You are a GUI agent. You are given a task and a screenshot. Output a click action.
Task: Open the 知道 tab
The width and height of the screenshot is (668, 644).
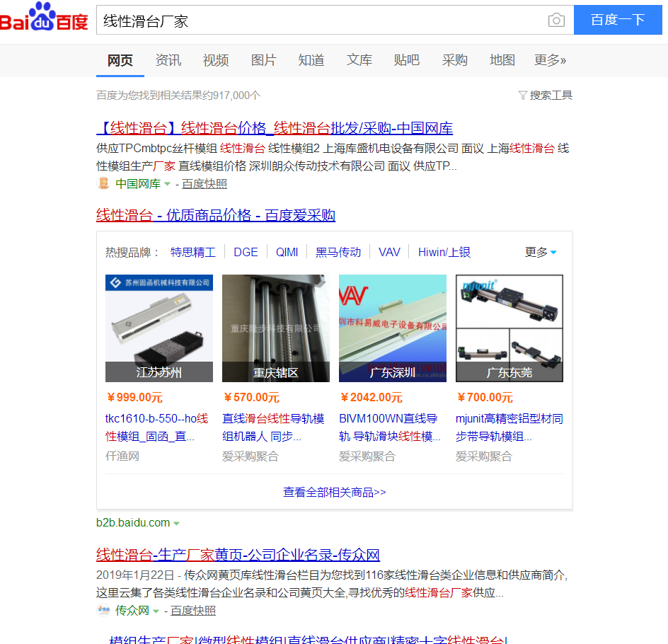point(311,60)
